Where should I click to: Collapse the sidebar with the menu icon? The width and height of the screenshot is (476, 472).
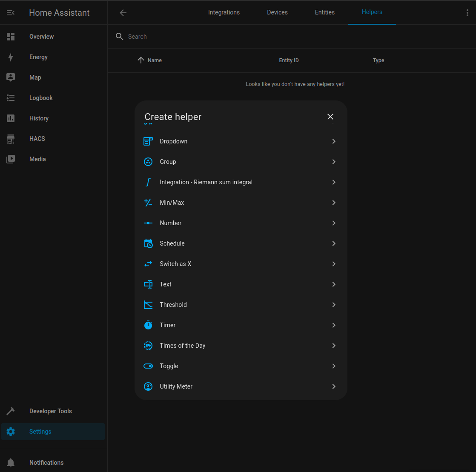coord(11,13)
